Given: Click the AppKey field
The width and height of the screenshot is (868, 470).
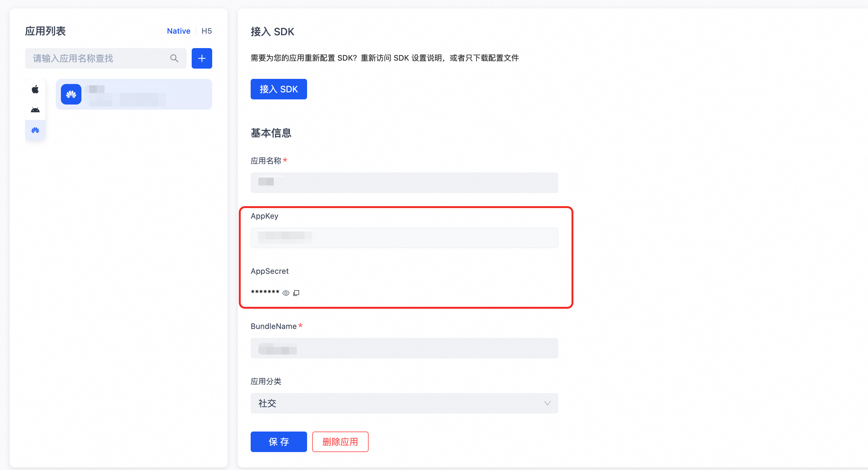Looking at the screenshot, I should click(404, 238).
